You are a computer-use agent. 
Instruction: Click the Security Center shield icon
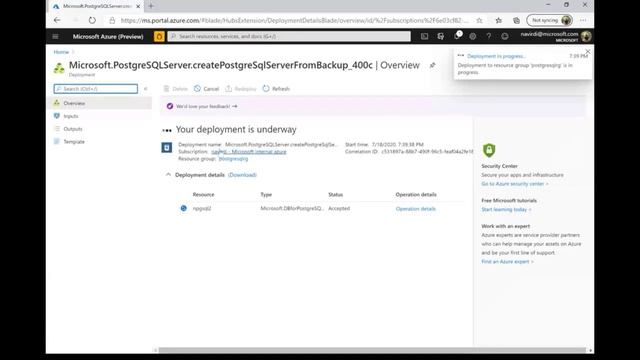click(x=489, y=150)
